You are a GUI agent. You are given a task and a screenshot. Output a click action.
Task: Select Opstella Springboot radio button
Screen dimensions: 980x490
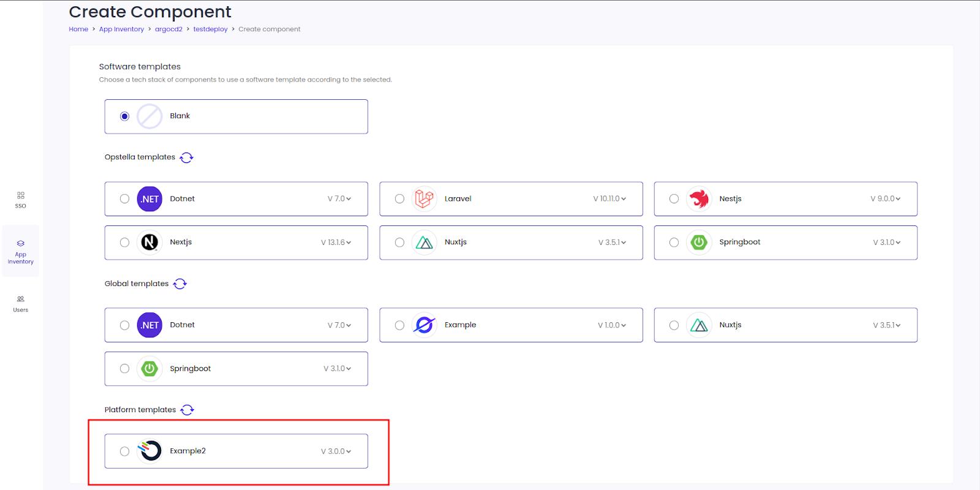point(674,243)
